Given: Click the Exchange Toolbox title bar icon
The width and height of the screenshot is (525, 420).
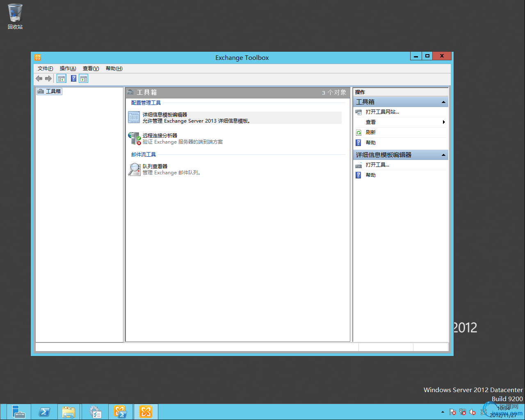Looking at the screenshot, I should coord(38,57).
